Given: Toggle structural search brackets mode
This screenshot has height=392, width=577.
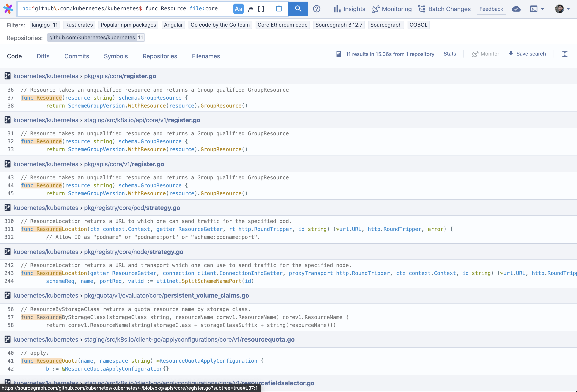Looking at the screenshot, I should [261, 9].
